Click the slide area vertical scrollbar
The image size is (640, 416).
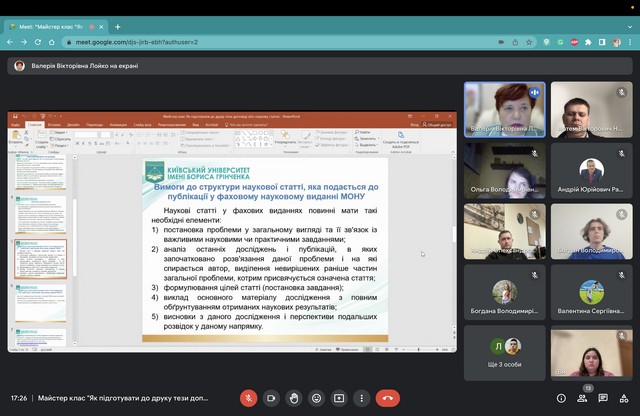(x=453, y=234)
